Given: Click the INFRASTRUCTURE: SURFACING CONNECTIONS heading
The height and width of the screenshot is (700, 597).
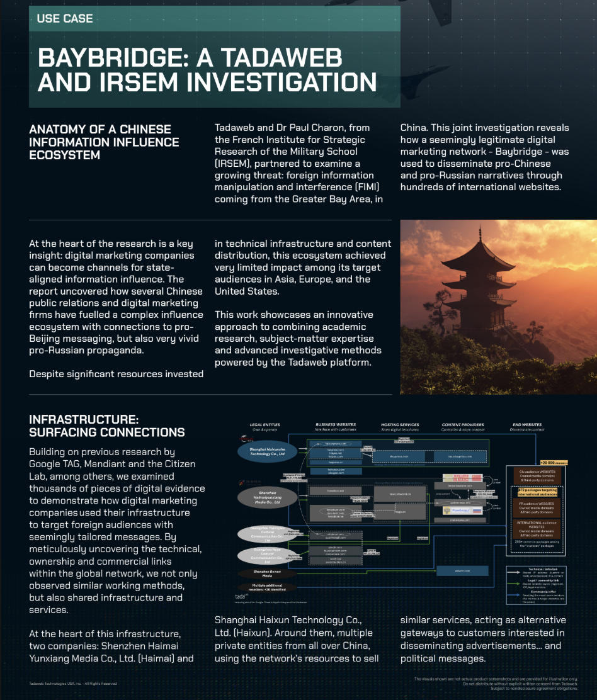Looking at the screenshot, I should (106, 426).
